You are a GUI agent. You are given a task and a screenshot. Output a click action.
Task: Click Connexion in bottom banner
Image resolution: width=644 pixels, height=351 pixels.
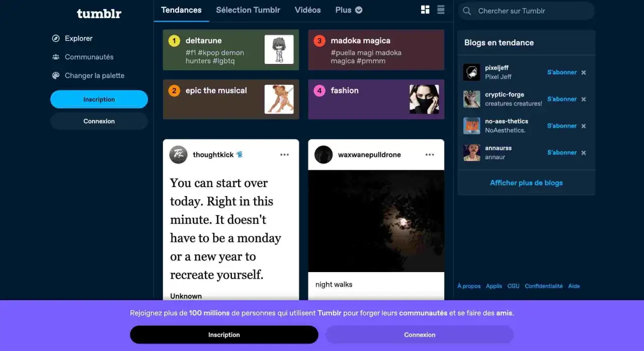pos(420,334)
